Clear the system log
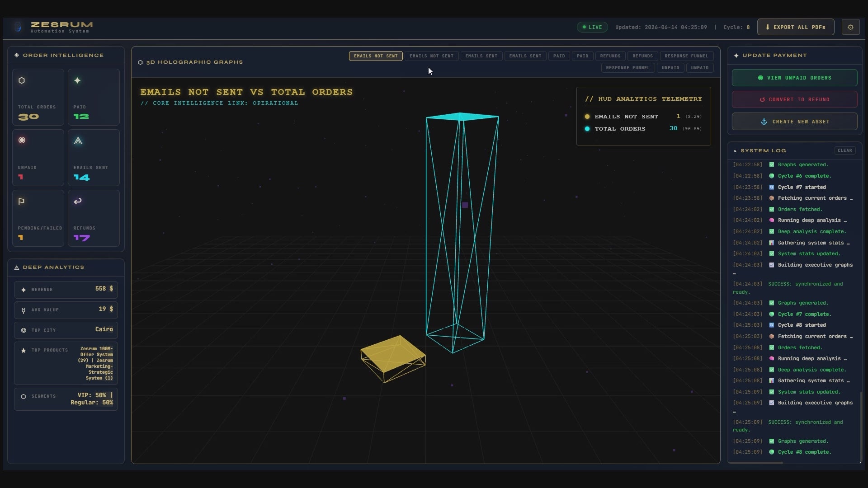868x488 pixels. 844,150
